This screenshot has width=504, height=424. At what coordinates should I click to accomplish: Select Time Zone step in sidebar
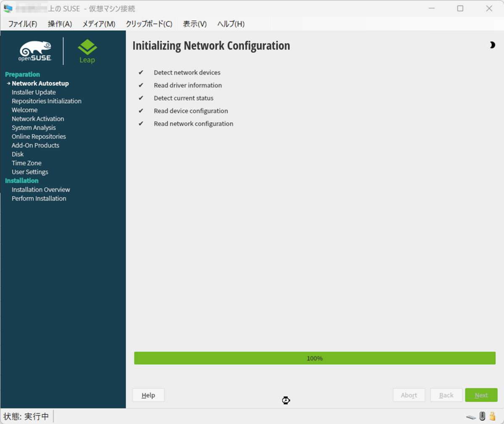tap(26, 163)
